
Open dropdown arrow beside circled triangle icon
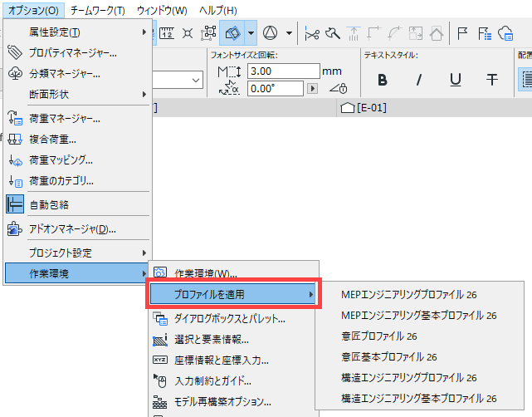(289, 33)
